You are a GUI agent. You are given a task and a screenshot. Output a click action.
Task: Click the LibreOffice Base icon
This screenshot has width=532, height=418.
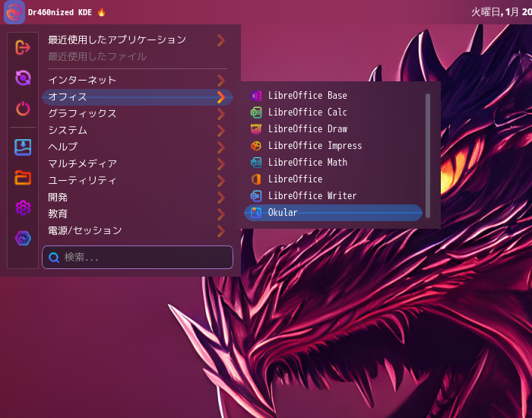pyautogui.click(x=256, y=96)
